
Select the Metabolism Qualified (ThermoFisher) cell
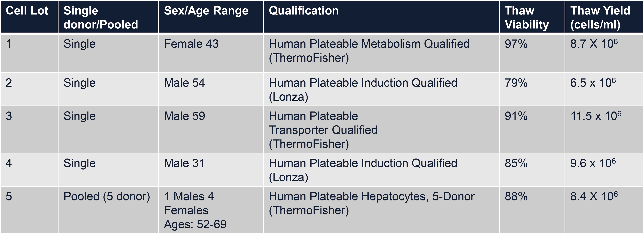(369, 51)
